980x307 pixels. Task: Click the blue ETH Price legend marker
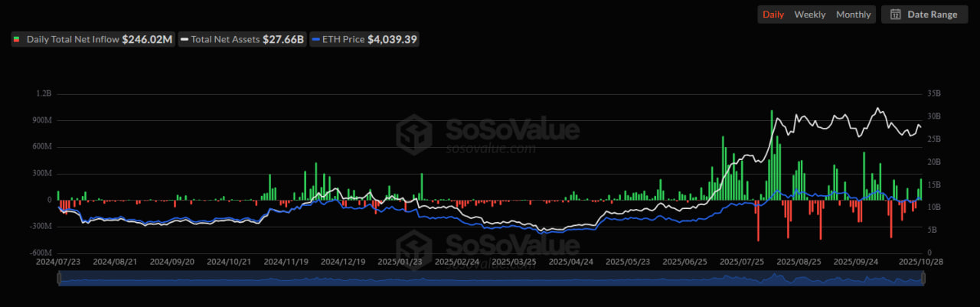[315, 39]
